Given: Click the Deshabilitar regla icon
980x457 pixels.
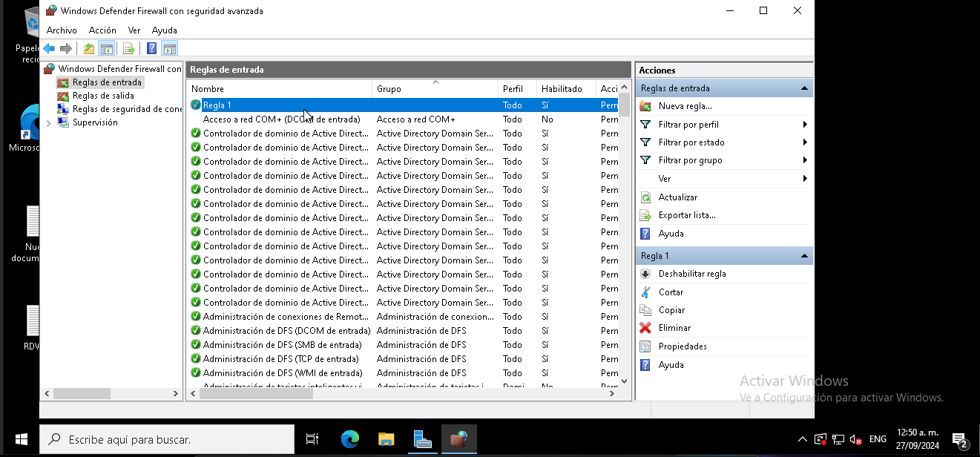Looking at the screenshot, I should [x=645, y=274].
